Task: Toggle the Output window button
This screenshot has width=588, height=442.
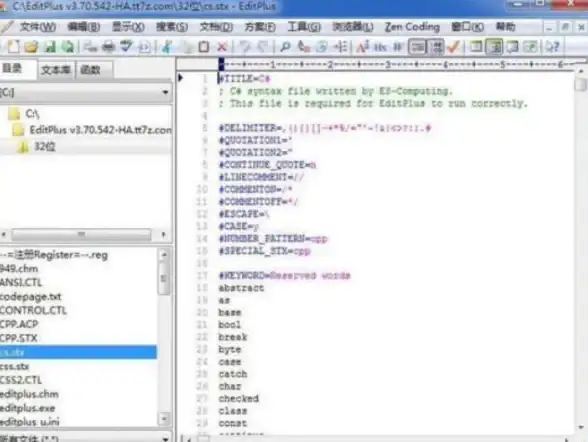Action: point(512,47)
